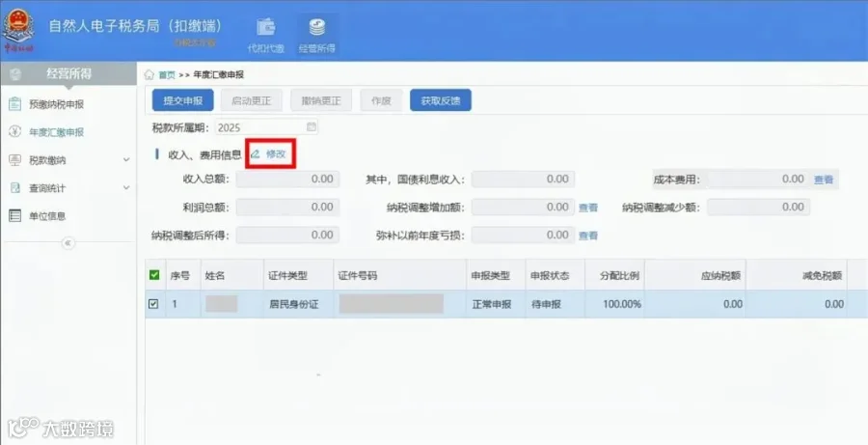The width and height of the screenshot is (868, 445).
Task: Click the 申报状态 column header
Action: (555, 275)
